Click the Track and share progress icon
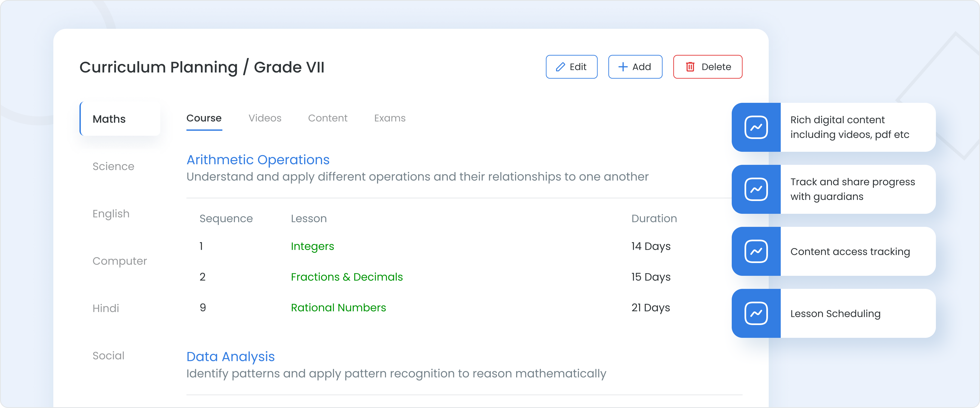The width and height of the screenshot is (980, 408). [756, 189]
